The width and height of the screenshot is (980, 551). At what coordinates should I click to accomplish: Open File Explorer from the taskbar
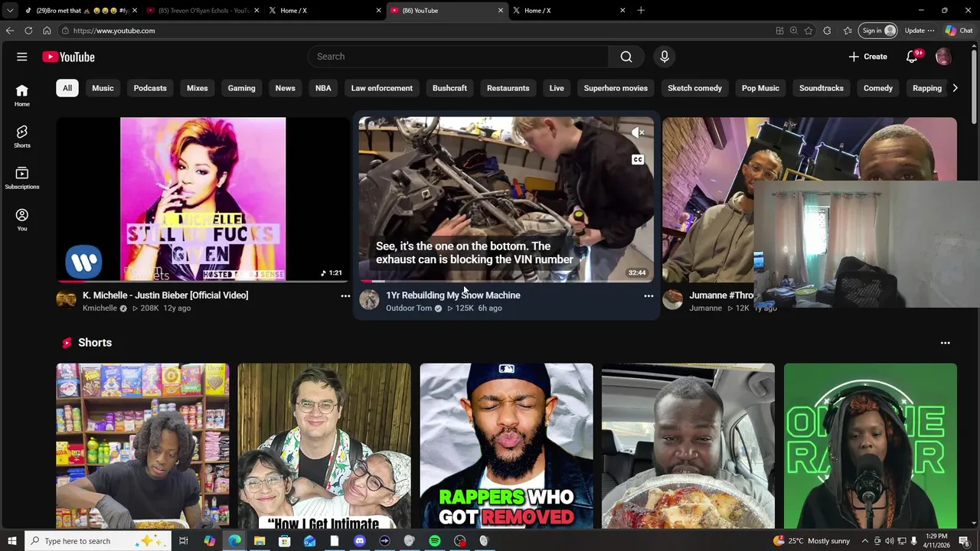tap(260, 541)
